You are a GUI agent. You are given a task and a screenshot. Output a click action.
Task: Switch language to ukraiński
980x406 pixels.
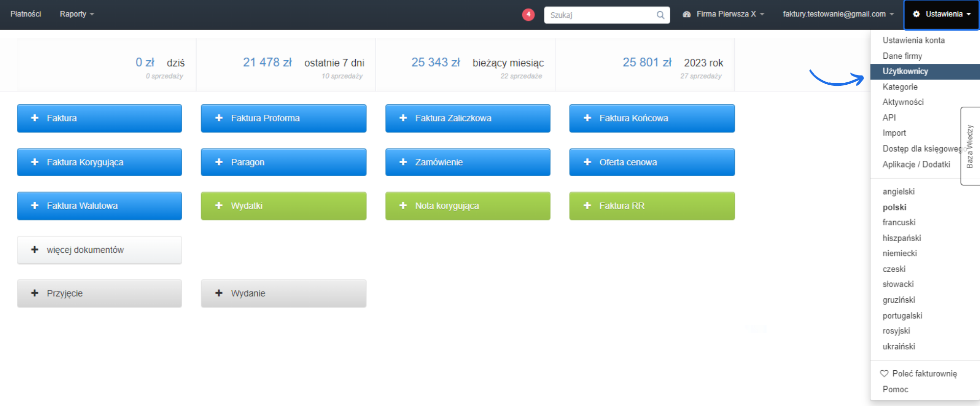click(x=899, y=346)
